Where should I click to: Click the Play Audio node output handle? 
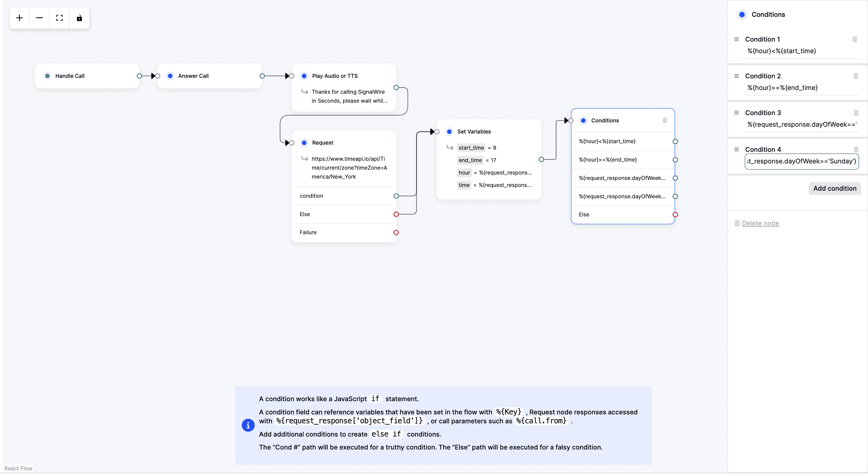(x=396, y=88)
